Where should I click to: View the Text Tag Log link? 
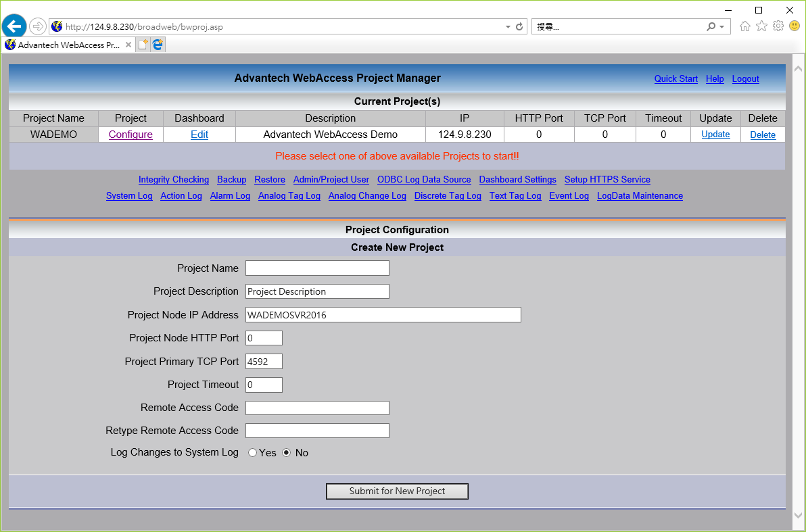[515, 196]
